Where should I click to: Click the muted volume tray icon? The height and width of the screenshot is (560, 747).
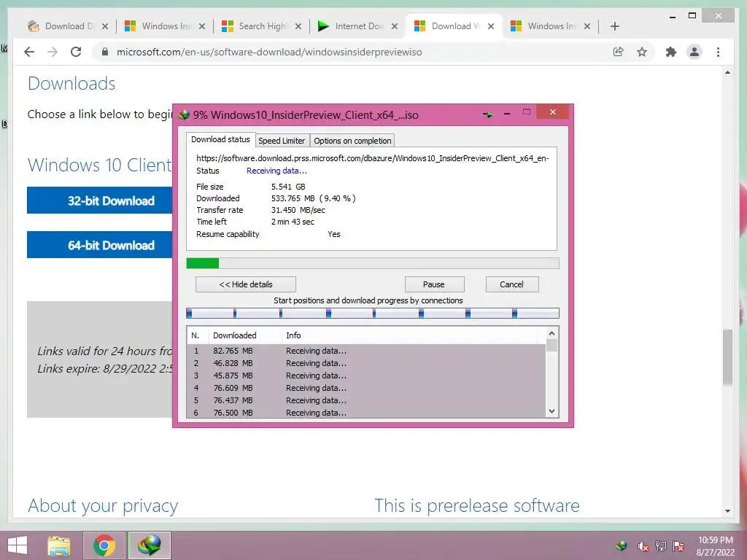click(643, 546)
